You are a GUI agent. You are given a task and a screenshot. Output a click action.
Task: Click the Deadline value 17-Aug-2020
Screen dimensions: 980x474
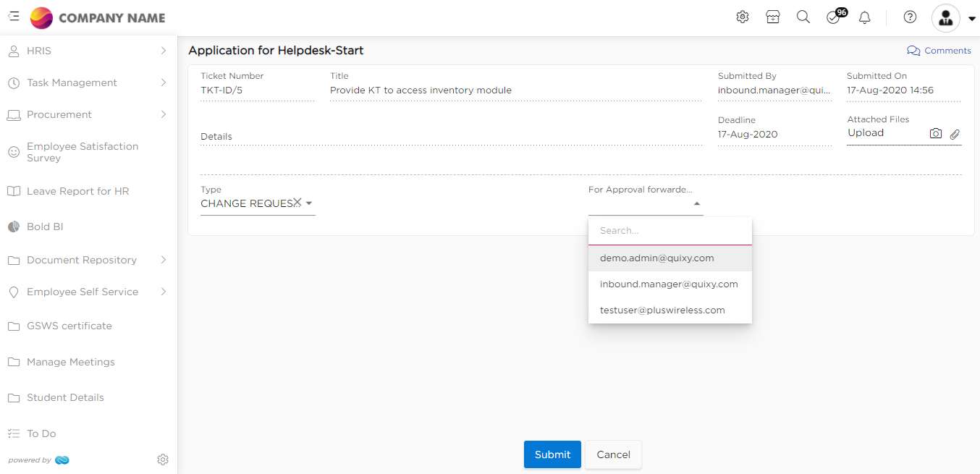(748, 135)
